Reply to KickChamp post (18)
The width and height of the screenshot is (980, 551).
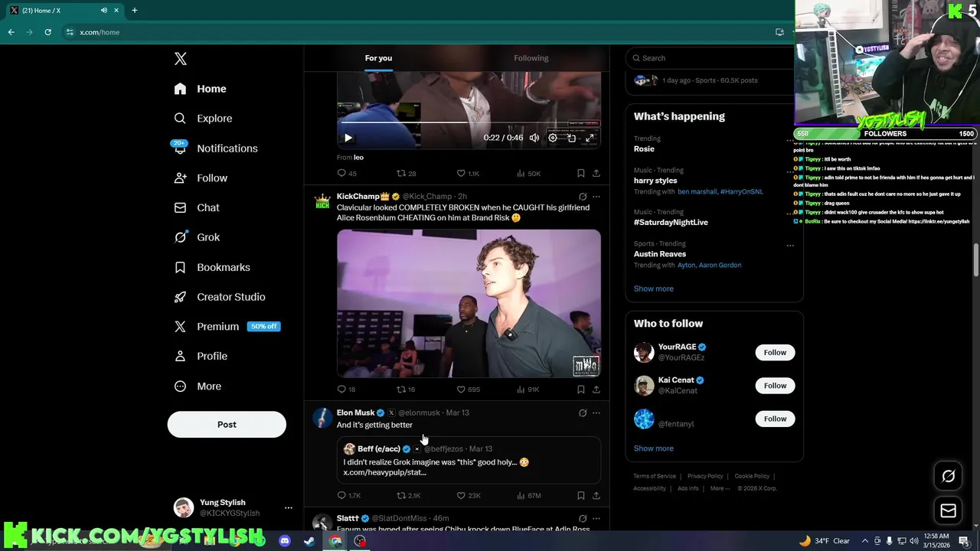click(347, 390)
